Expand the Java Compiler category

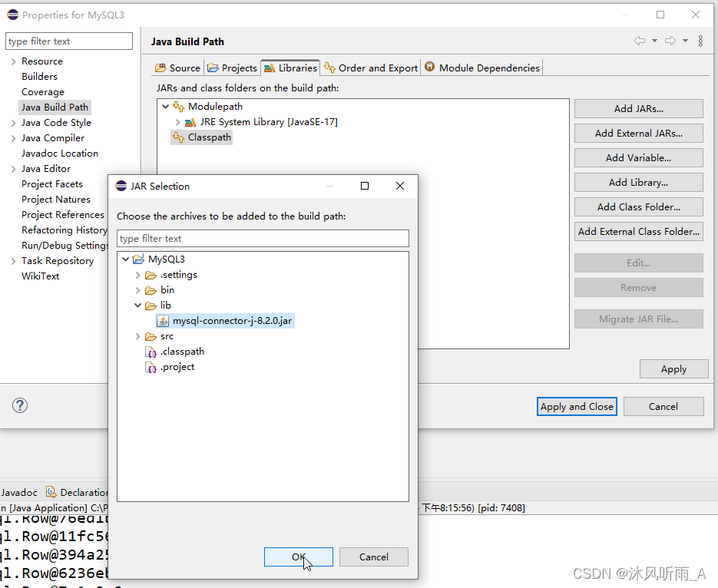click(13, 138)
